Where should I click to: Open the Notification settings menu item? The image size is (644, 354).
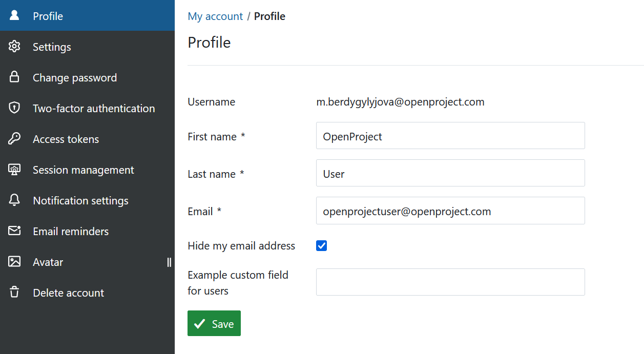[x=80, y=201]
